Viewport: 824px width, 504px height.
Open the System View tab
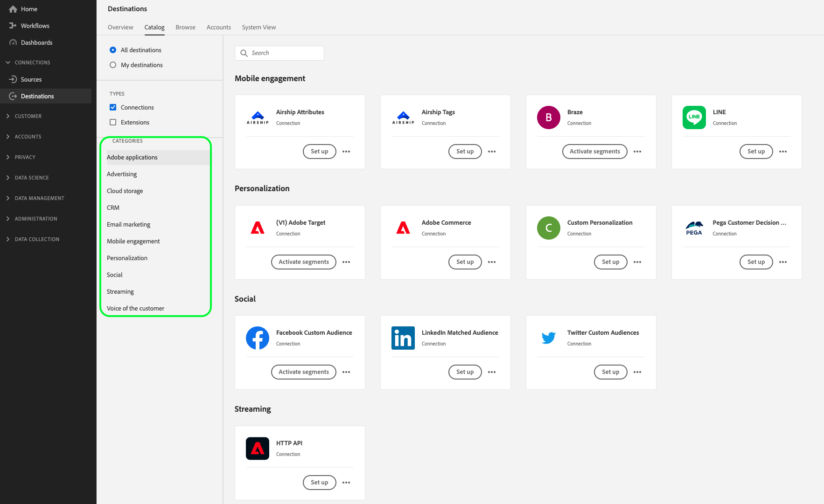259,27
